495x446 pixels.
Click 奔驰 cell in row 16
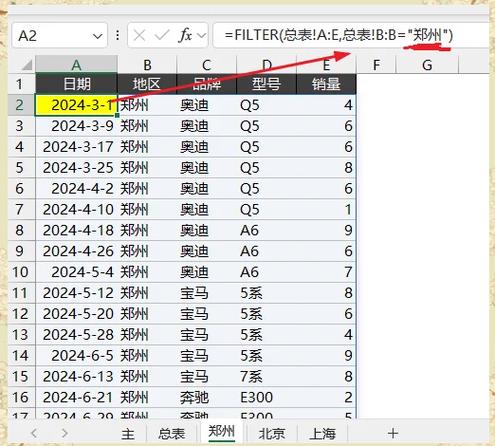tap(206, 397)
